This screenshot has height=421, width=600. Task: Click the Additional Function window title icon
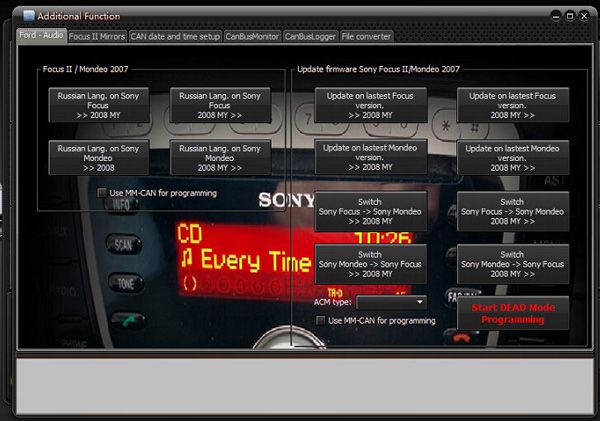coord(28,16)
